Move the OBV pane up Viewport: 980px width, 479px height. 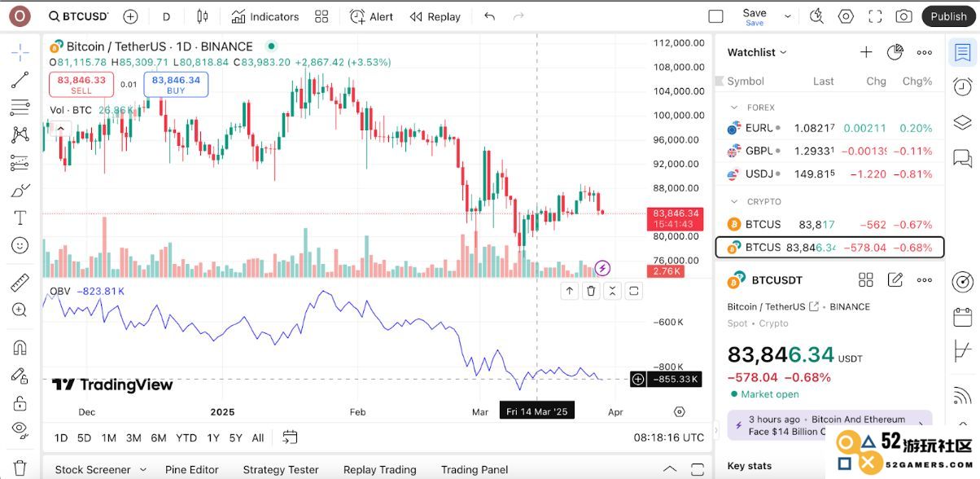[x=570, y=291]
